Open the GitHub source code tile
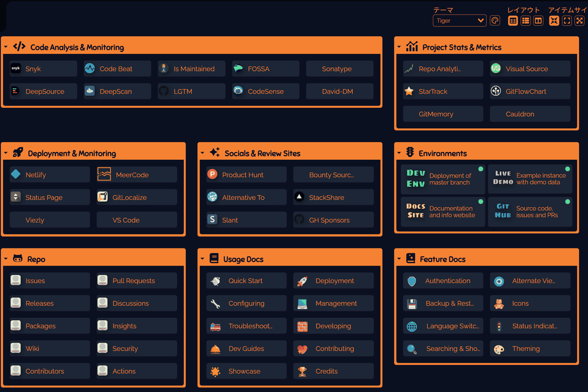 pyautogui.click(x=530, y=212)
